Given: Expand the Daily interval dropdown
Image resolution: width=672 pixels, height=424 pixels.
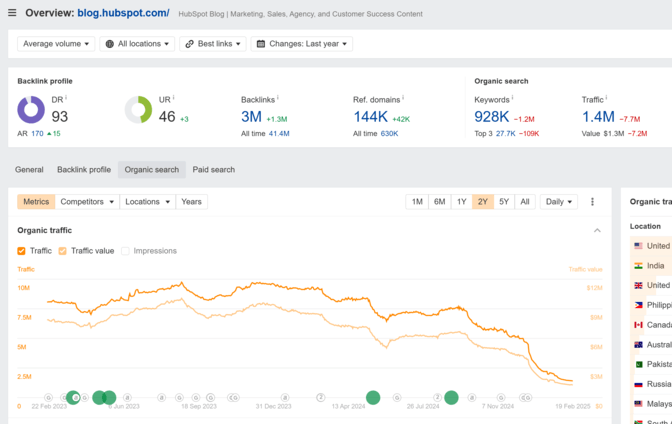Looking at the screenshot, I should pyautogui.click(x=558, y=202).
